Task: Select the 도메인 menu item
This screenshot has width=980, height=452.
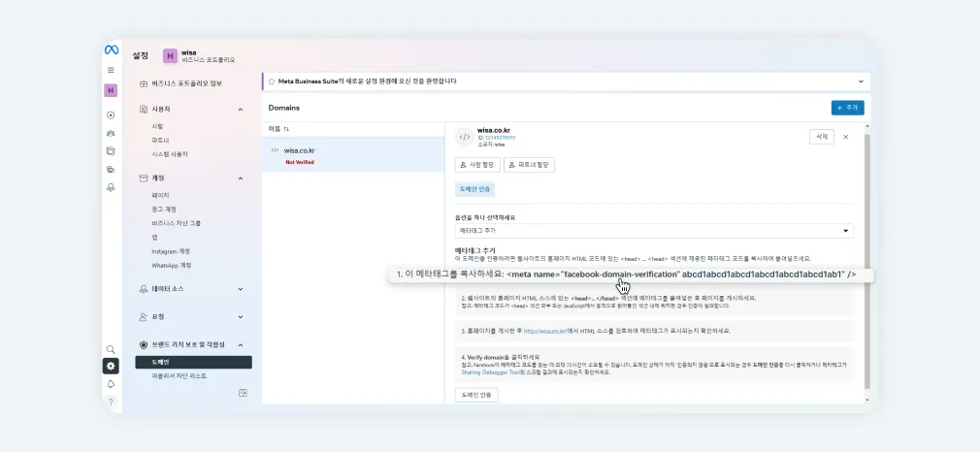Action: coord(194,362)
